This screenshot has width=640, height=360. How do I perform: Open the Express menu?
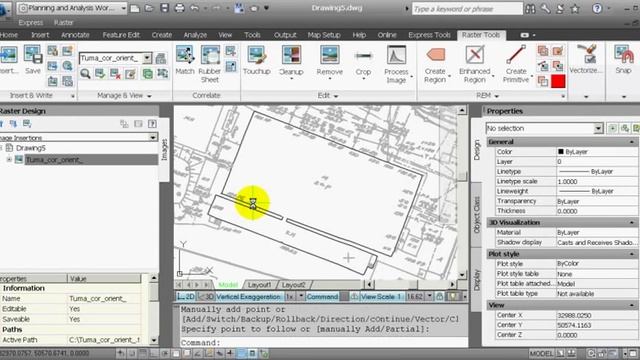pyautogui.click(x=31, y=23)
